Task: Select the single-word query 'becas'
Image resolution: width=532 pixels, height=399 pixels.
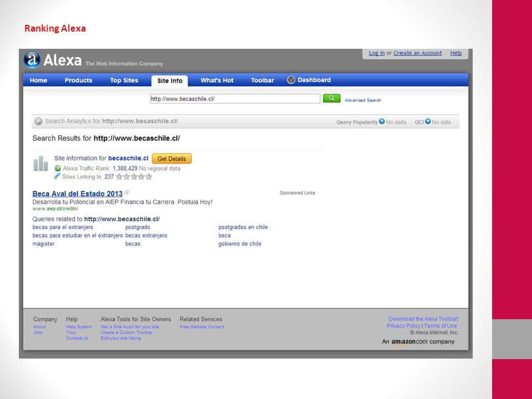Action: [x=132, y=244]
